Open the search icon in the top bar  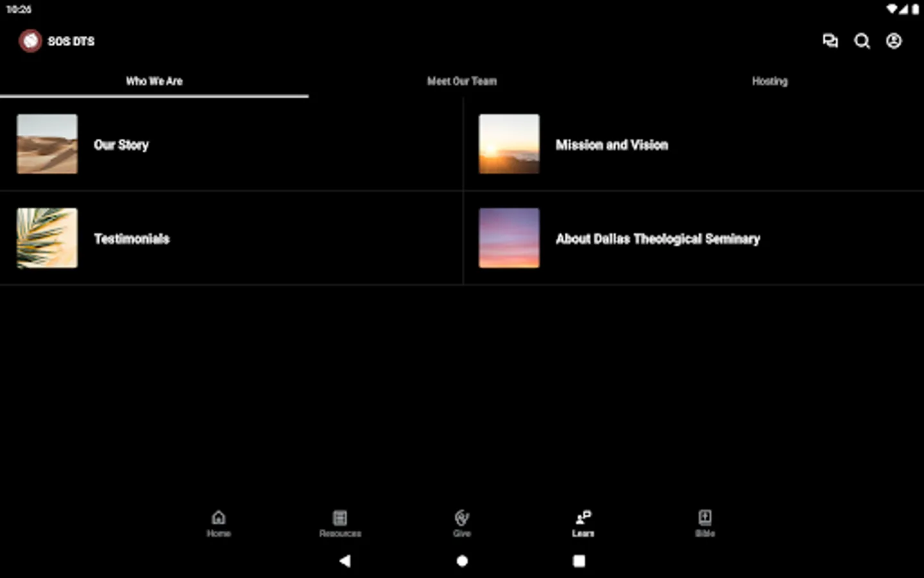coord(862,41)
